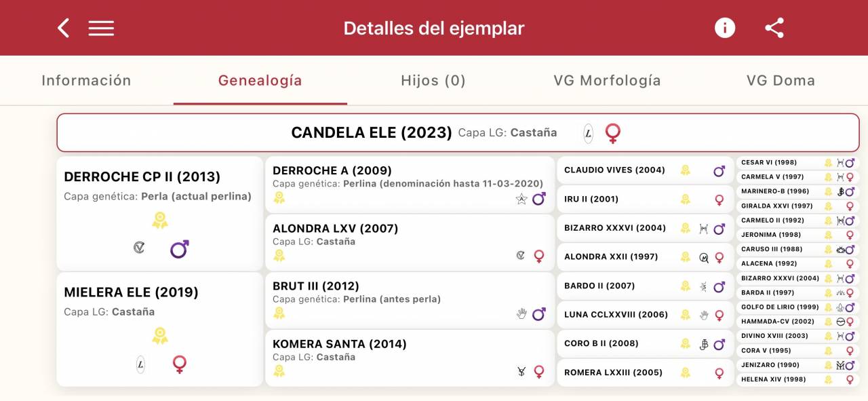This screenshot has width=868, height=401.
Task: Go to the VG Morfología tab
Action: click(x=607, y=81)
